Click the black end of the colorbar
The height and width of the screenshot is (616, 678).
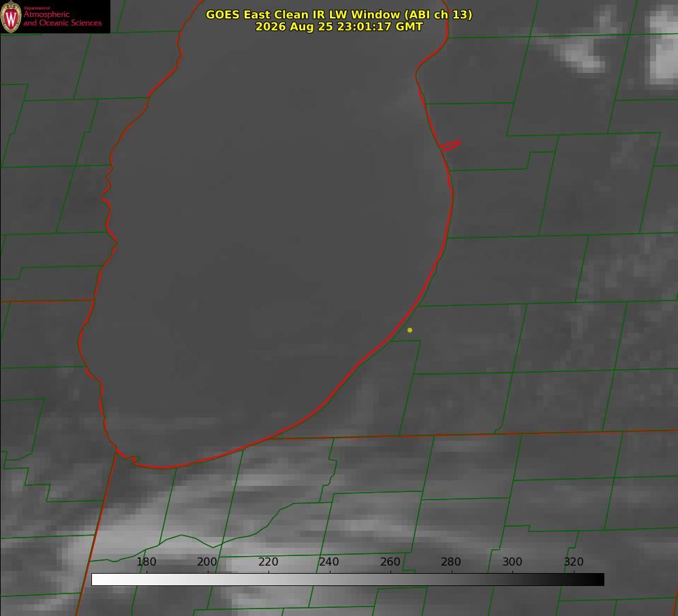(598, 580)
